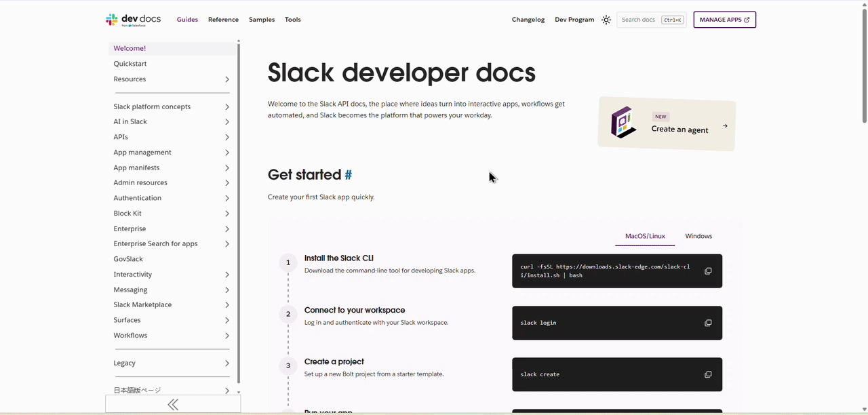Screen dimensions: 868x415
Task: Expand the Resources section
Action: click(227, 79)
